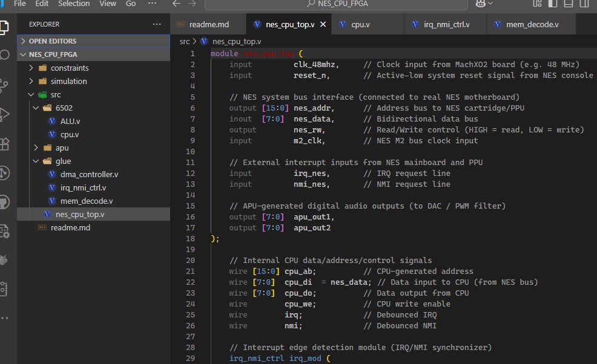Open the Copilot chat icon
This screenshot has width=597, height=364.
(481, 4)
